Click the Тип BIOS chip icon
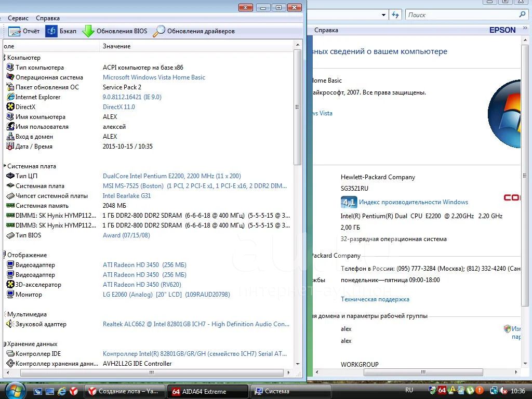The image size is (532, 399). 10,235
